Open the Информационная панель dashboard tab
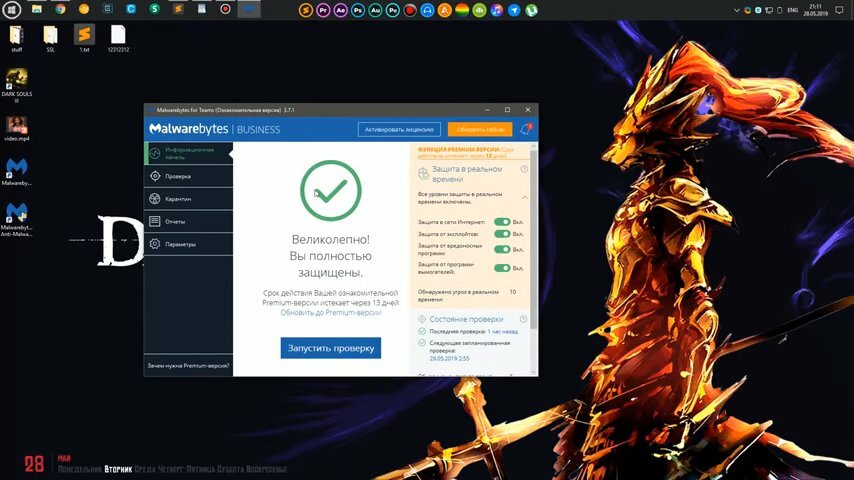 [188, 153]
